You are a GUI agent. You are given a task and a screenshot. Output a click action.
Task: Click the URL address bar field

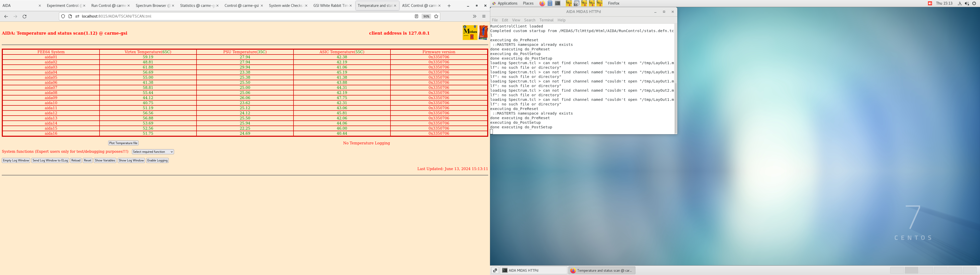click(243, 16)
